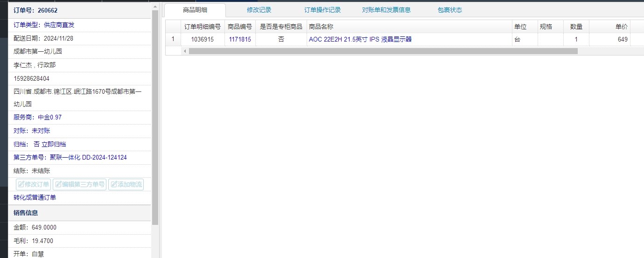Screen dimensions: 644x258
Task: Click 转化成普通订单 link
Action: (35, 197)
